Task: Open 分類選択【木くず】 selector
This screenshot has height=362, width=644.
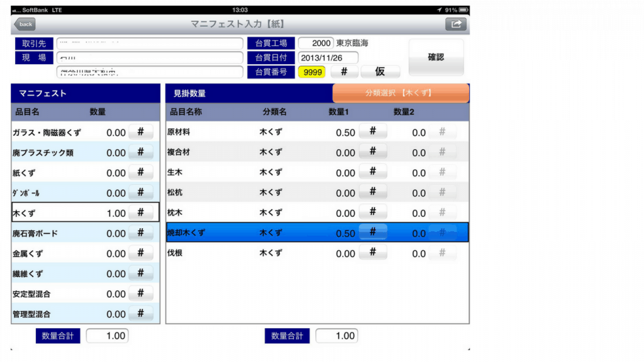Action: pos(401,93)
